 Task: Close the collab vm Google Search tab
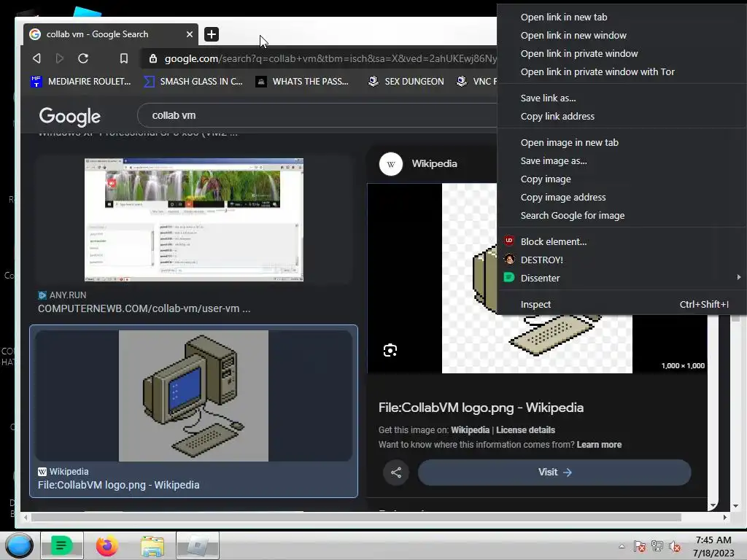point(190,34)
